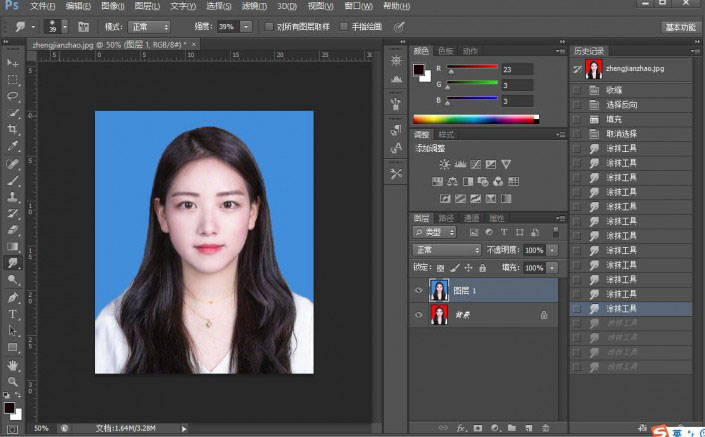Enable 手指绘画 checkbox
Viewport: 705px width, 437px height.
[x=345, y=27]
